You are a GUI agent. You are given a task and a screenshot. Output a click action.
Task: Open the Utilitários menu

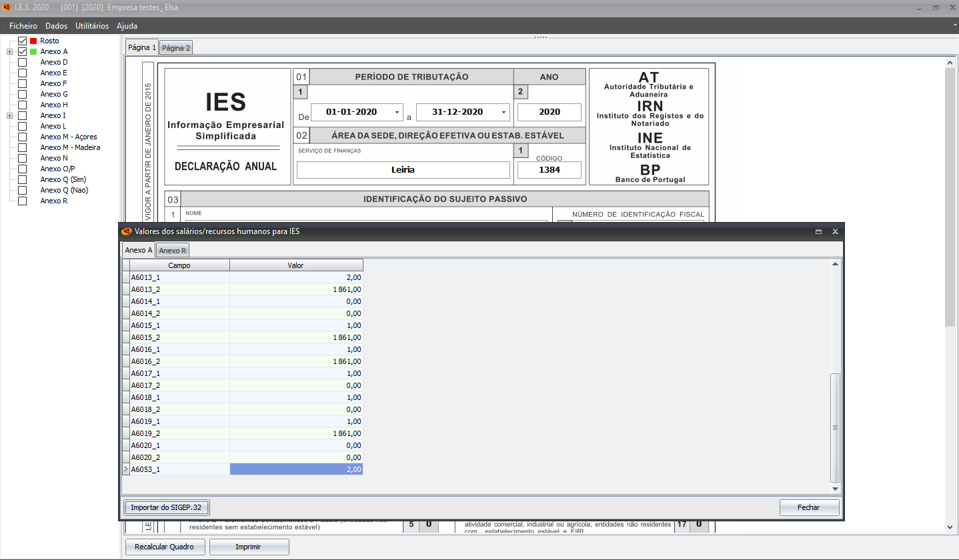92,26
